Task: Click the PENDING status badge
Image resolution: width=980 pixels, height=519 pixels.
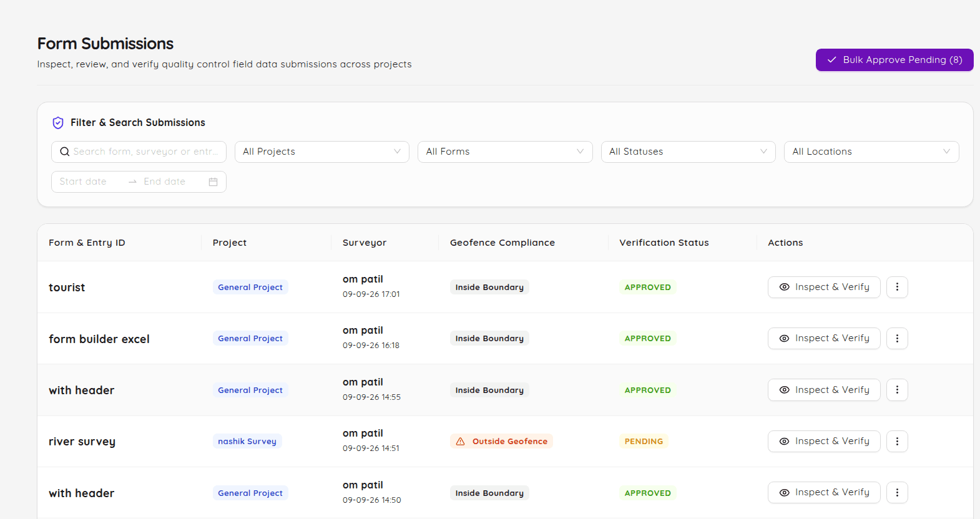Action: (x=644, y=441)
